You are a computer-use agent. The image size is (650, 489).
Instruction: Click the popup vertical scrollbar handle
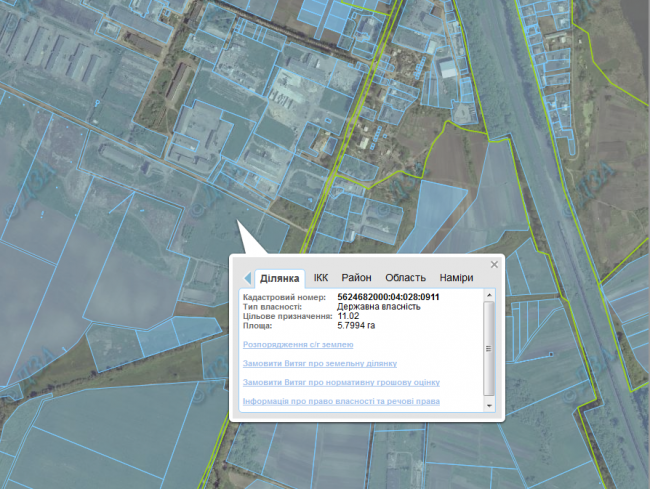[x=488, y=347]
